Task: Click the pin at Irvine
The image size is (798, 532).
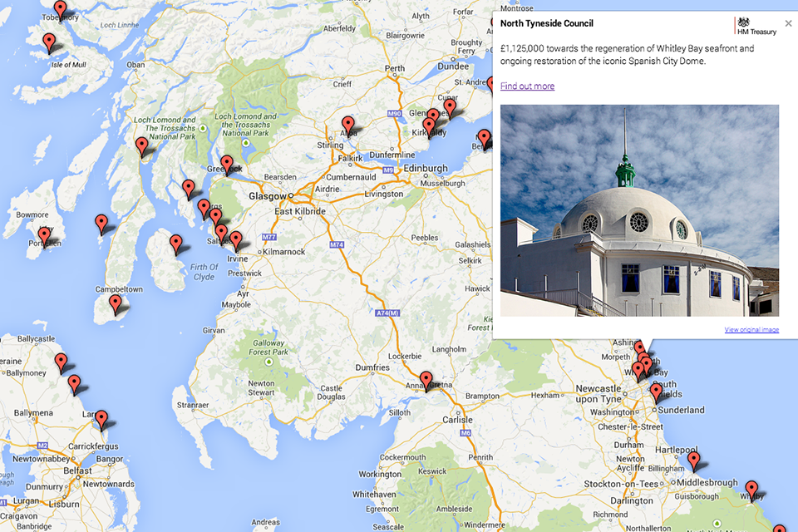Action: click(x=236, y=240)
